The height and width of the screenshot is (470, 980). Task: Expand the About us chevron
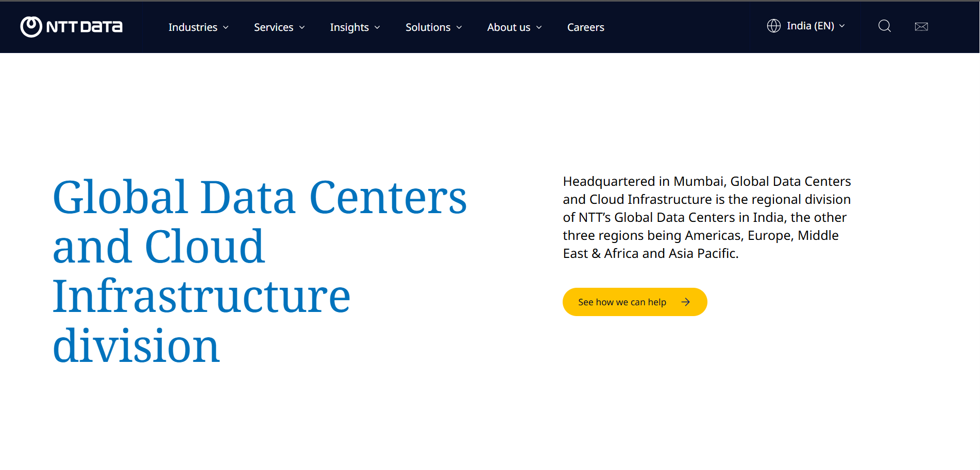point(539,28)
